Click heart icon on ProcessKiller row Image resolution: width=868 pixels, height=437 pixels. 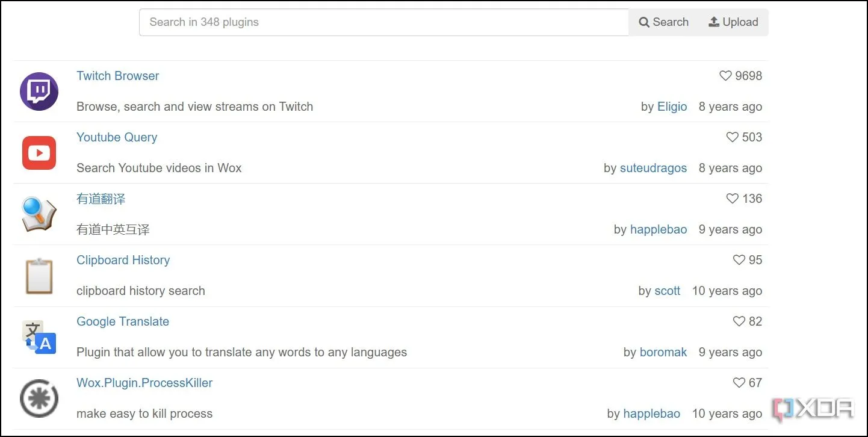[739, 383]
